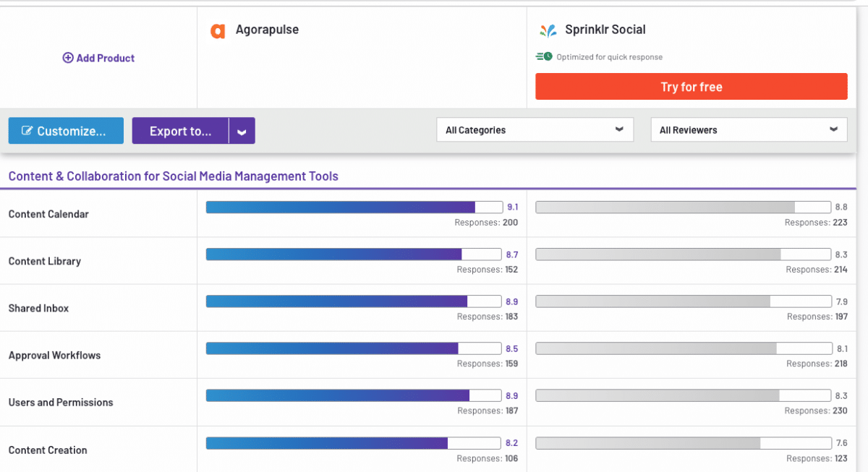Open the Agorapulse product link
The height and width of the screenshot is (472, 868).
(x=267, y=30)
